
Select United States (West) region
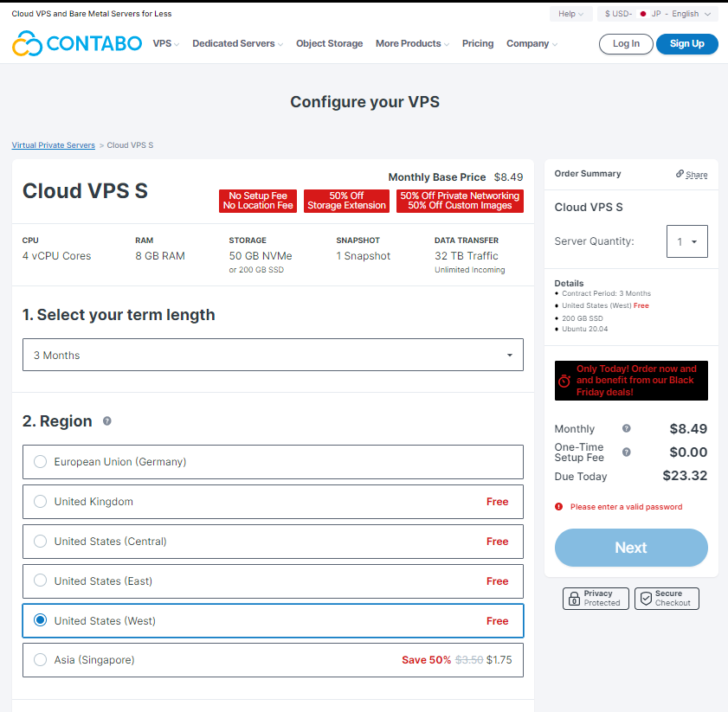[273, 620]
